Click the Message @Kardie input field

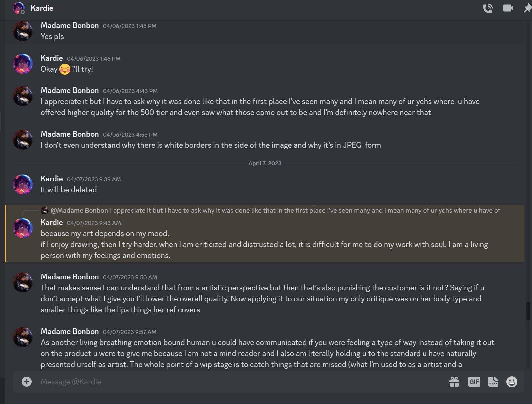point(233,382)
